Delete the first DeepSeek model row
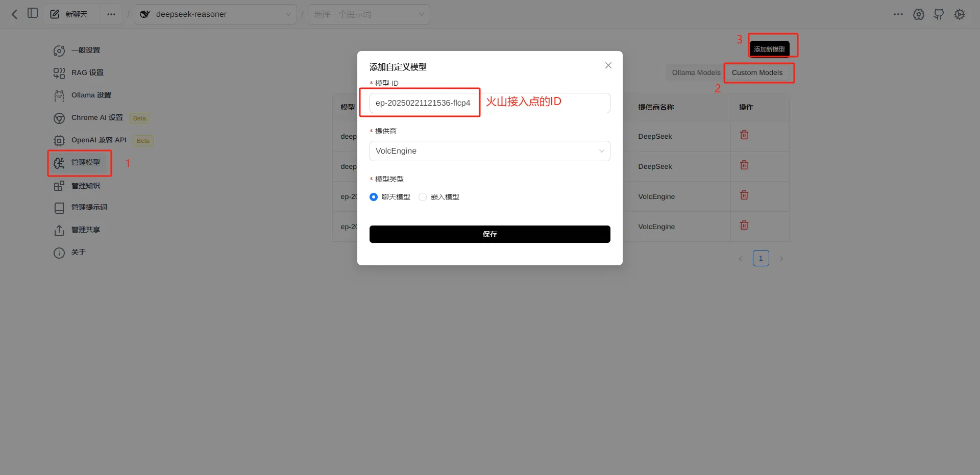This screenshot has width=980, height=475. [x=744, y=135]
